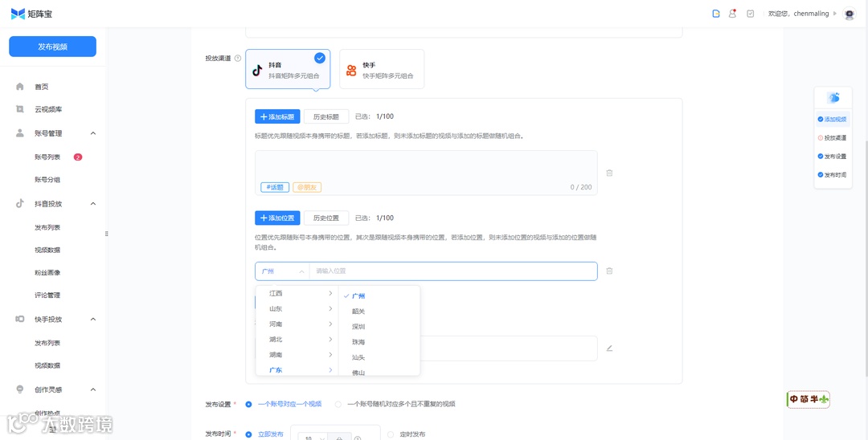Delete the title entry via trash icon

(x=609, y=173)
